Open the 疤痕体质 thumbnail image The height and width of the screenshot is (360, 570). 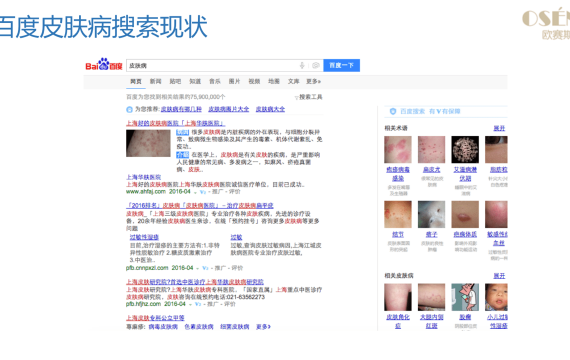click(465, 215)
